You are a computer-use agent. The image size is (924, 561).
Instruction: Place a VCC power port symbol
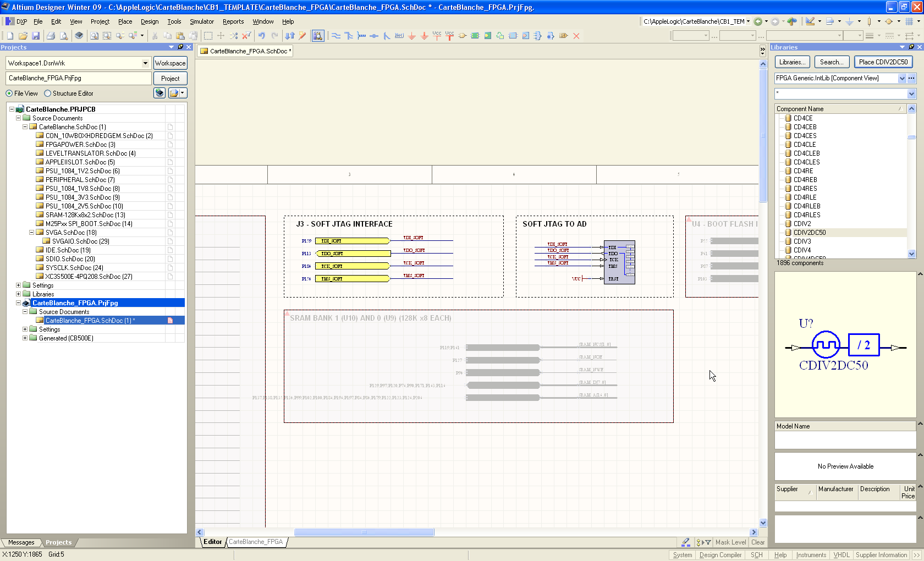pyautogui.click(x=437, y=36)
